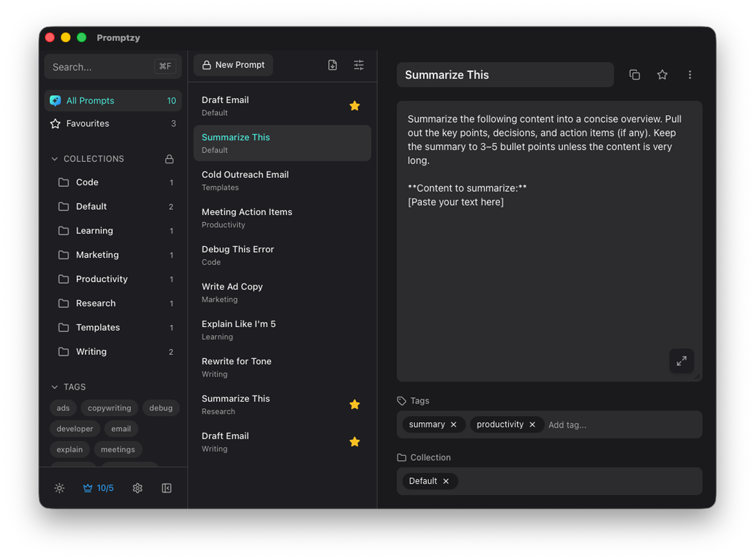Create a New Prompt
Viewport: 755px width, 560px height.
click(x=233, y=65)
